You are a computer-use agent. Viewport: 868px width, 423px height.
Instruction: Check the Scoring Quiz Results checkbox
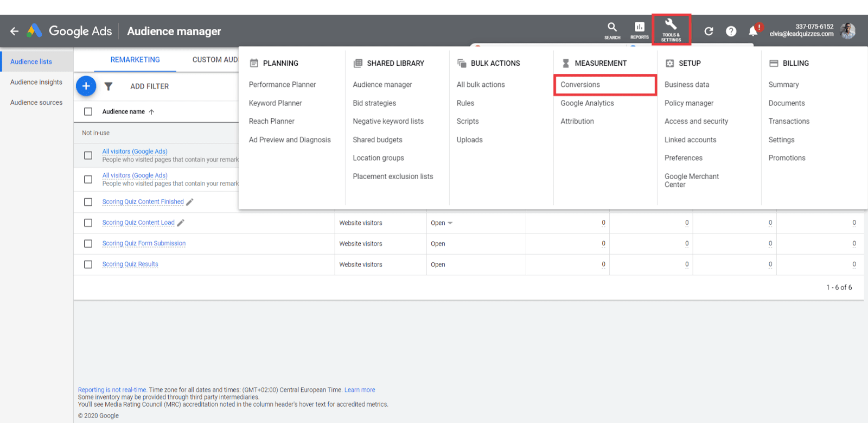88,264
